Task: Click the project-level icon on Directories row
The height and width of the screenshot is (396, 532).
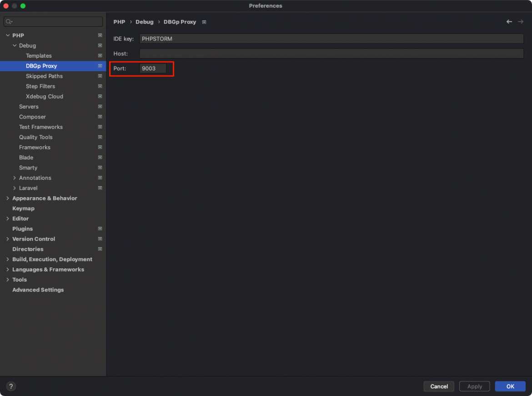Action: (100, 249)
